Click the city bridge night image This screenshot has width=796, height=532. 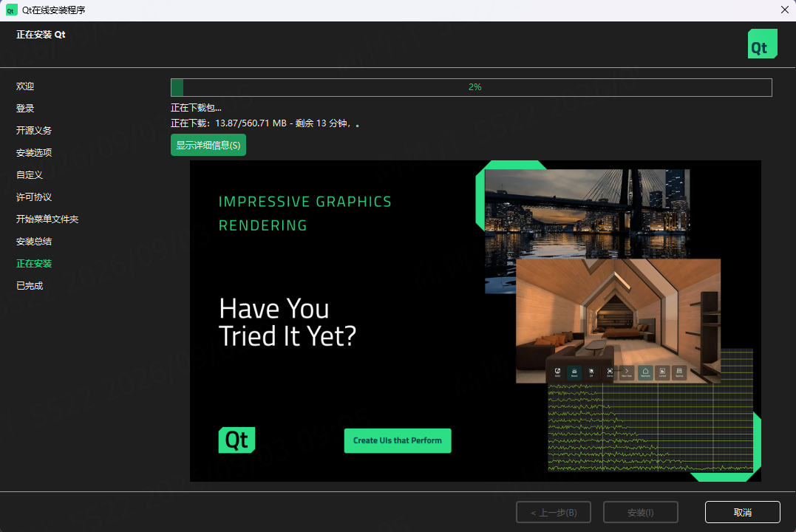pyautogui.click(x=588, y=214)
